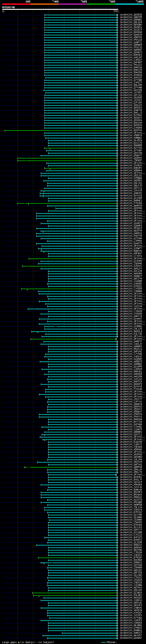
Task: Select the UniRef100_Q40345 label
Action: pos(131,90)
